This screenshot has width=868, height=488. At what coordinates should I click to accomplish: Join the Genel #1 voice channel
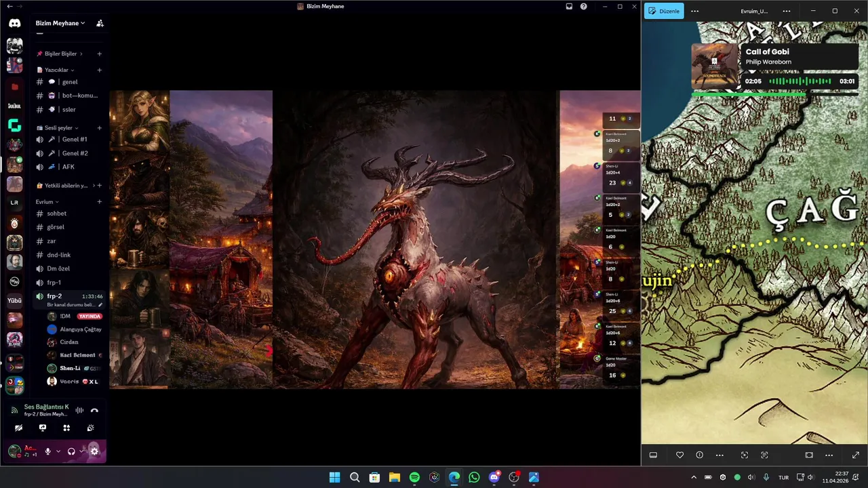pyautogui.click(x=70, y=139)
